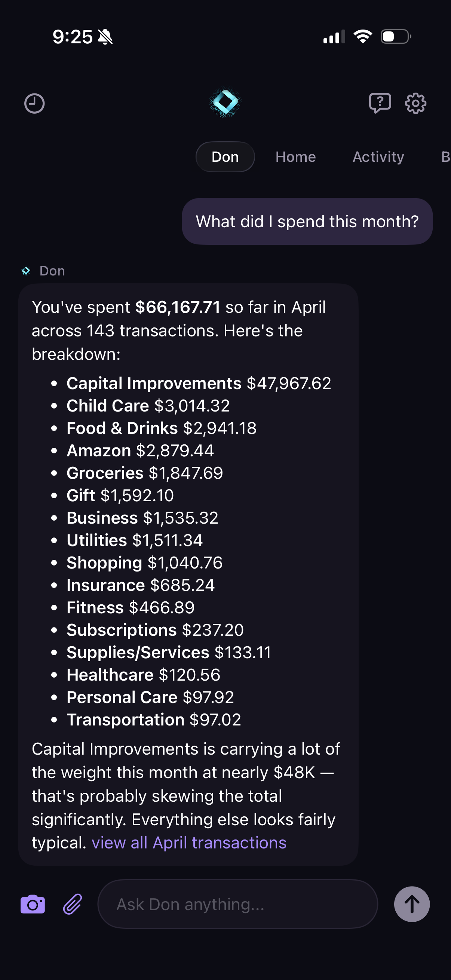
Task: Open the help question-mark chat icon
Action: click(x=380, y=103)
